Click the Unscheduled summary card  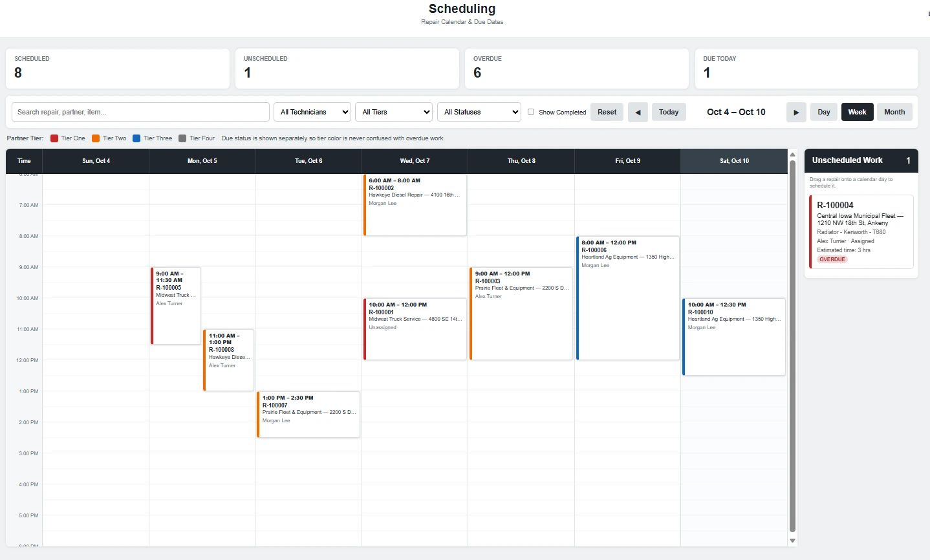click(347, 69)
